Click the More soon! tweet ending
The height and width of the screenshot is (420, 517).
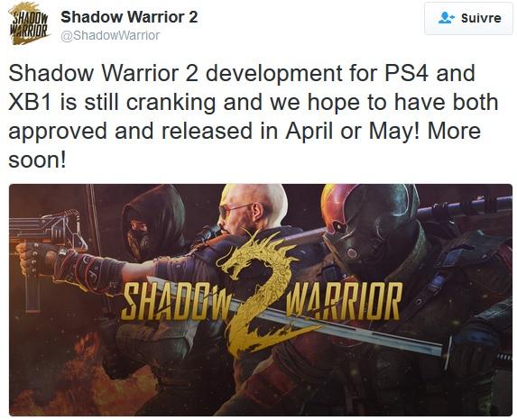(x=245, y=146)
